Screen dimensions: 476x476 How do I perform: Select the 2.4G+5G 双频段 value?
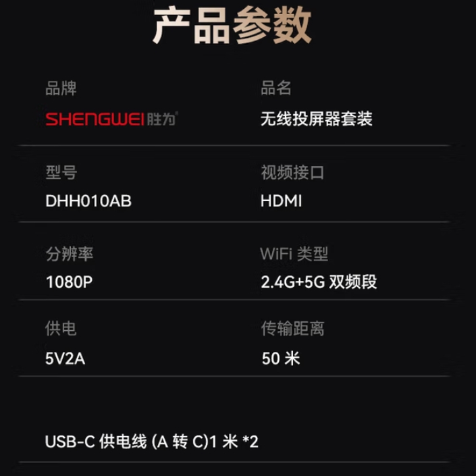coord(319,282)
